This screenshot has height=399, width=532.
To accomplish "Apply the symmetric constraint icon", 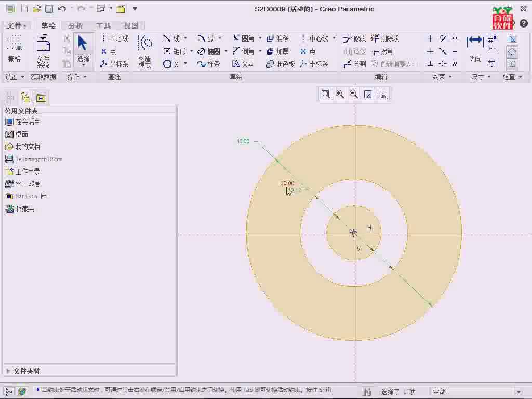I will tap(455, 38).
